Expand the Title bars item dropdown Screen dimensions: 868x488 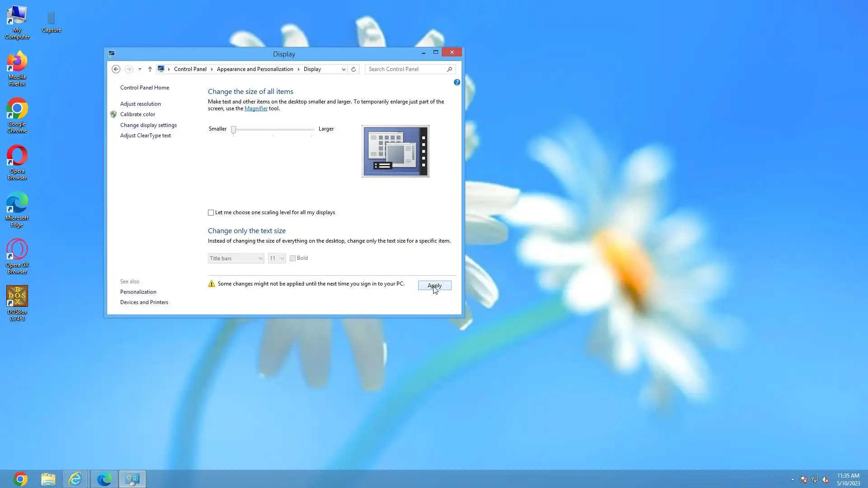236,258
